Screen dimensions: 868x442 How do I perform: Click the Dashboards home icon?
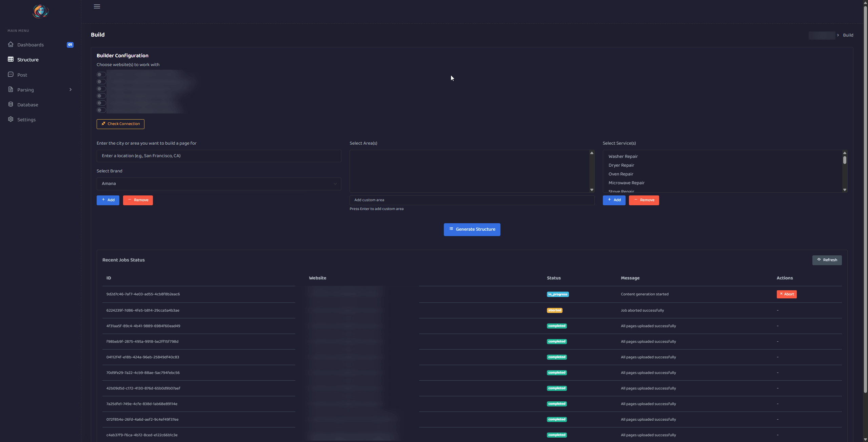(x=11, y=44)
